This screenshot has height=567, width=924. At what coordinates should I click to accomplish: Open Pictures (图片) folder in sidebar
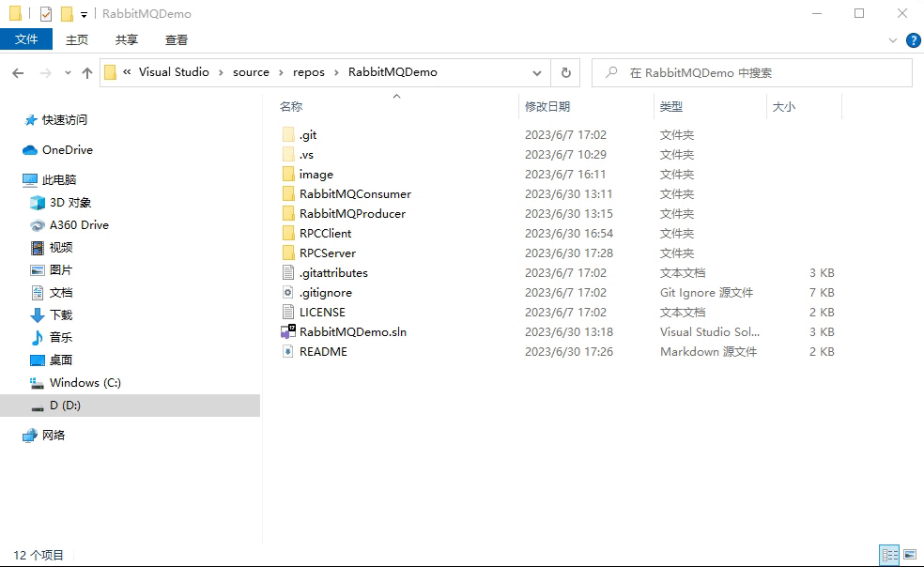coord(52,270)
